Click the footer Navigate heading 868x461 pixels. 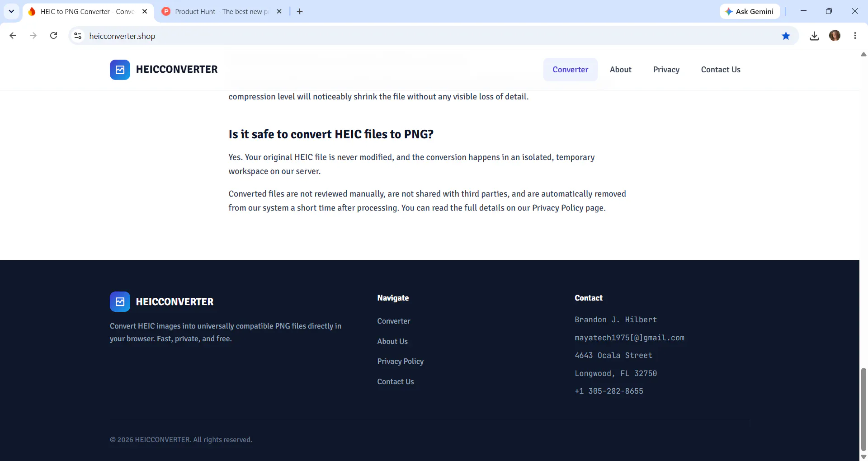pos(393,298)
